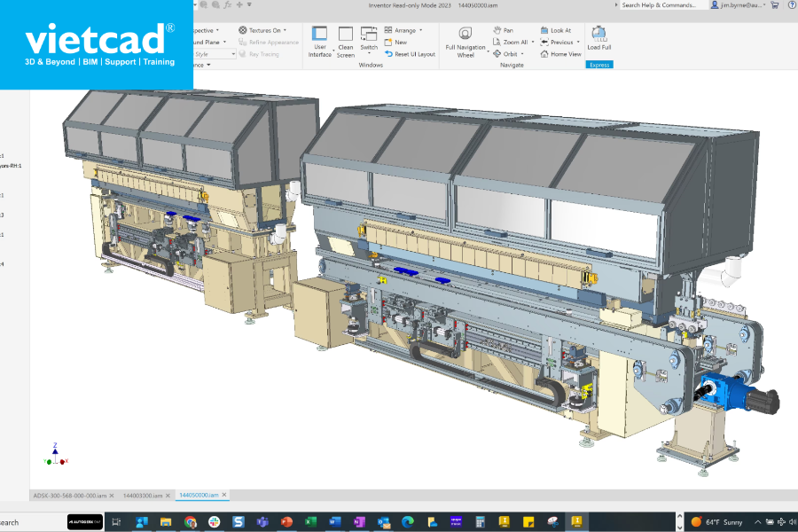Select the Orbit tool
The width and height of the screenshot is (798, 532).
505,54
